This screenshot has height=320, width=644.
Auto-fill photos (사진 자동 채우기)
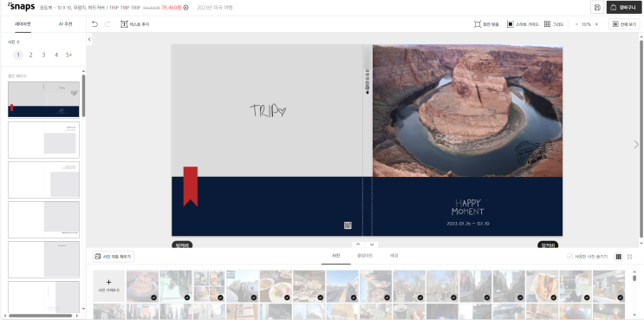(x=114, y=257)
